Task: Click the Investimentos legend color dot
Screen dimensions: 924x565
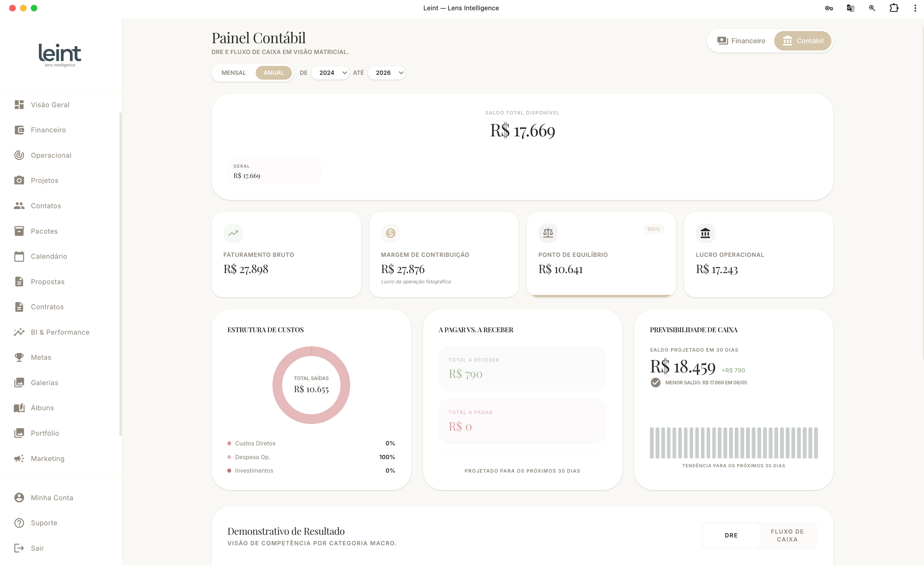Action: pos(229,470)
